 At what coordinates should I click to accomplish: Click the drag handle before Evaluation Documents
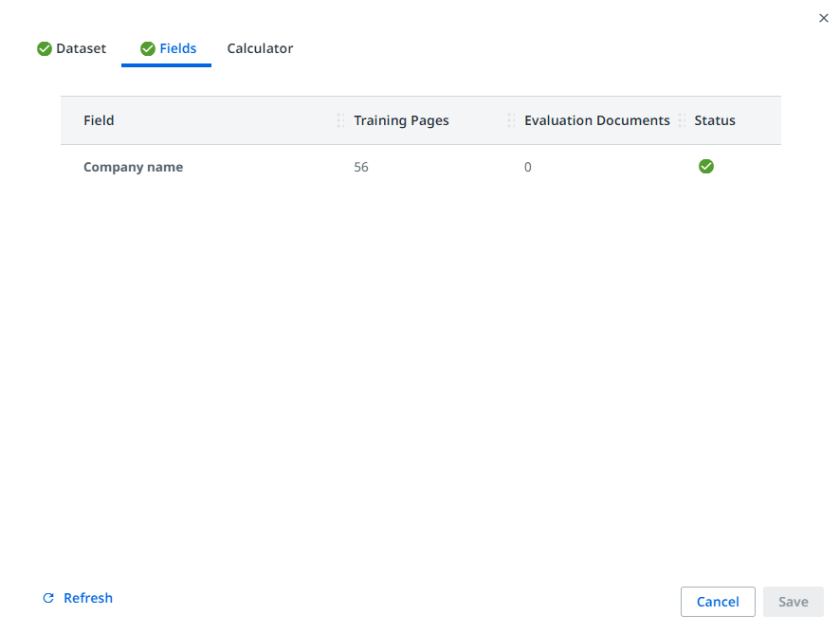coord(511,120)
